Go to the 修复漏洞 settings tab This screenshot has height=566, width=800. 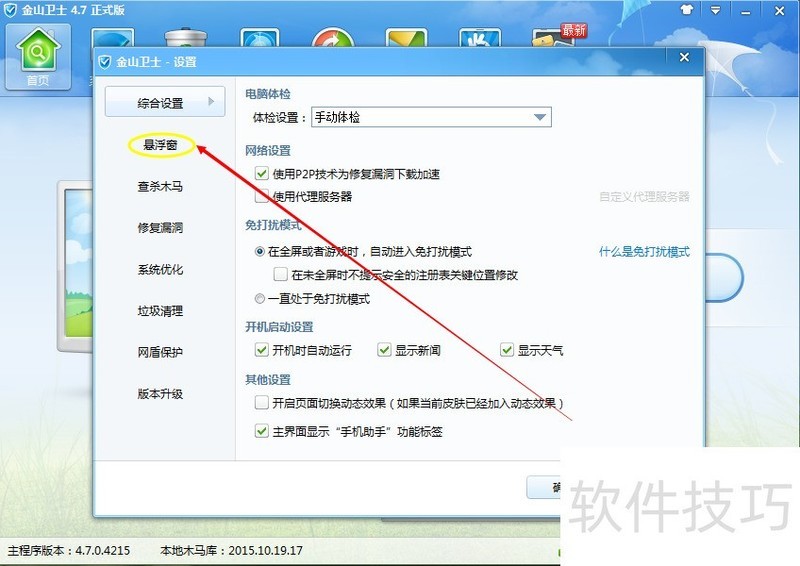[x=160, y=228]
